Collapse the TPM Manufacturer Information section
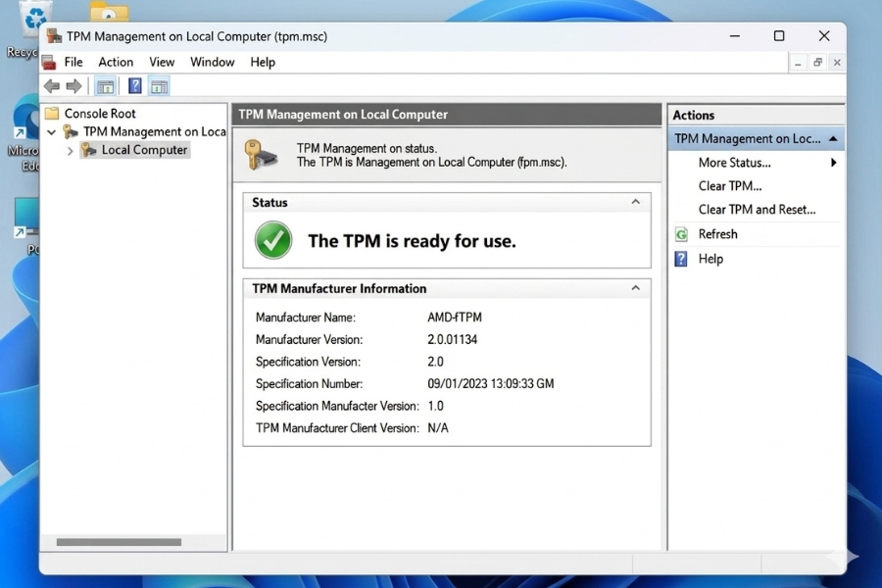 (x=636, y=287)
